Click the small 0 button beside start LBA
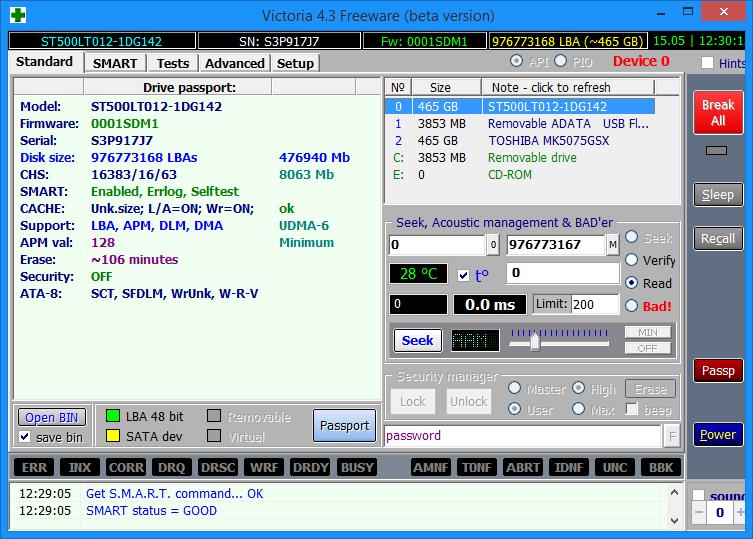The height and width of the screenshot is (539, 753). (493, 245)
